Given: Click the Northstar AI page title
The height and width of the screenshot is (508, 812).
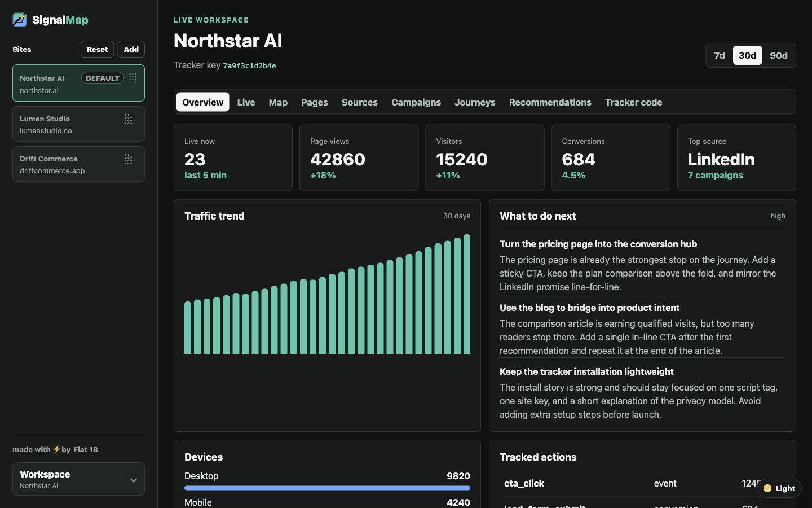Looking at the screenshot, I should tap(228, 41).
